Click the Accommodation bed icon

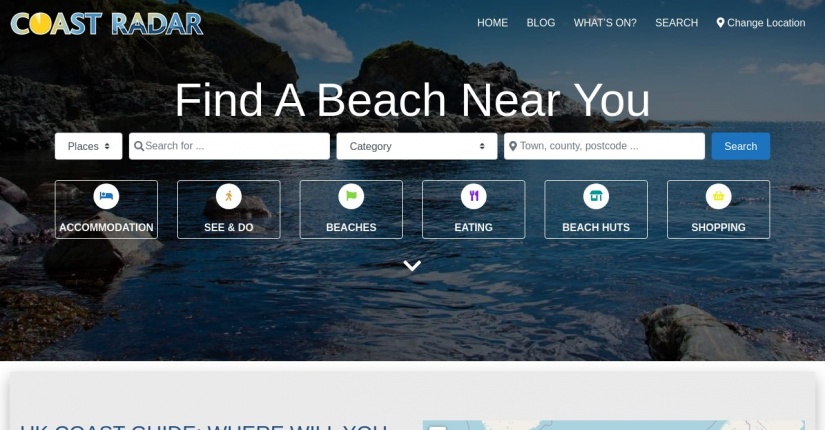(x=106, y=196)
